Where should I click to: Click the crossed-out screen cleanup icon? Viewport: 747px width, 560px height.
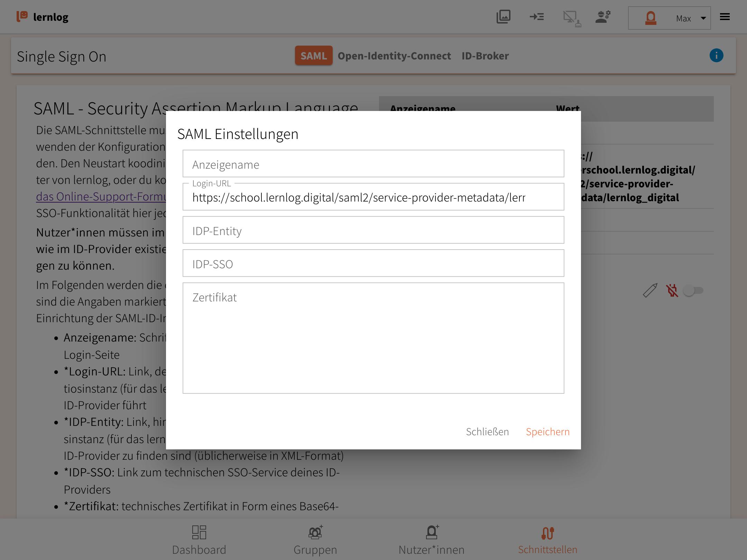pos(571,18)
